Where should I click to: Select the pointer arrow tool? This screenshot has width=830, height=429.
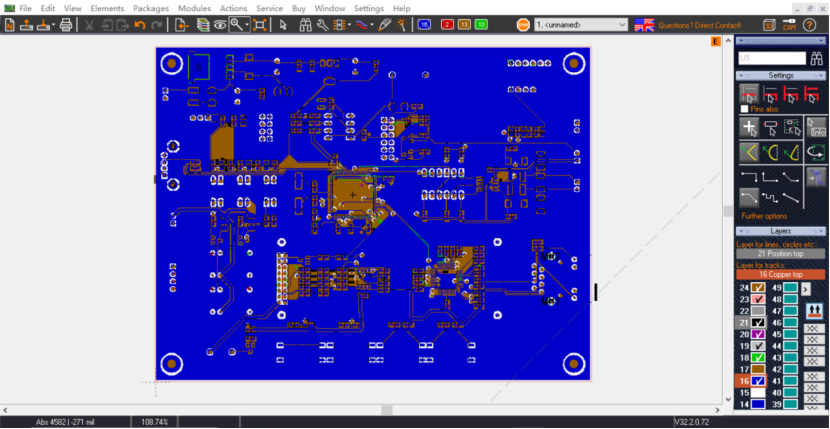(x=283, y=24)
